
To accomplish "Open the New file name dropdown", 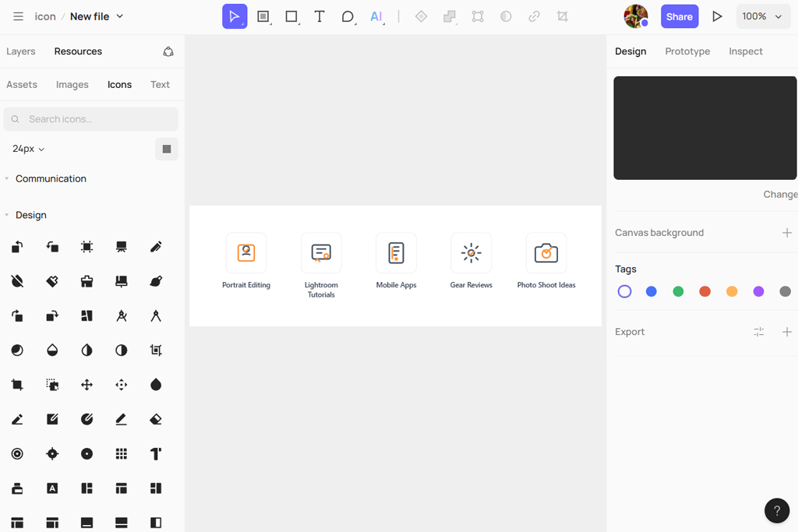I will pos(97,16).
